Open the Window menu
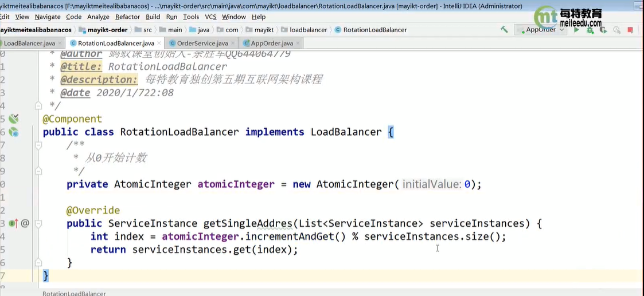This screenshot has width=644, height=296. [x=234, y=17]
